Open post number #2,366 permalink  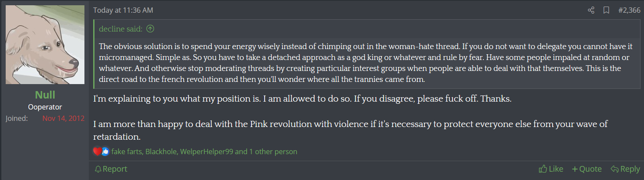(x=629, y=10)
